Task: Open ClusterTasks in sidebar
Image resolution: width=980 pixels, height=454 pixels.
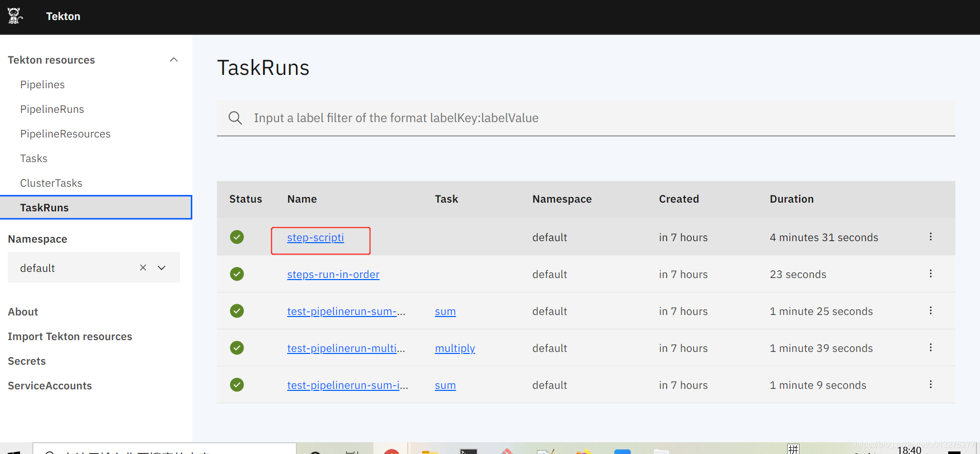Action: [x=51, y=183]
